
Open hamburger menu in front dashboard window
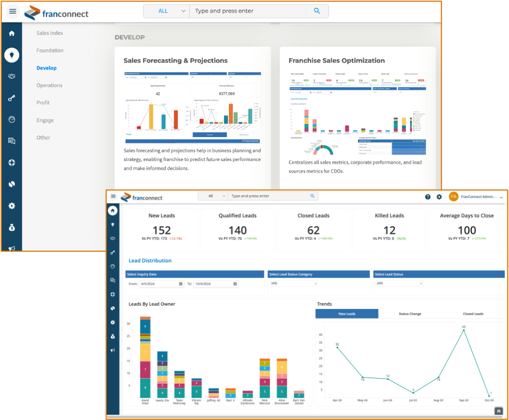click(x=113, y=196)
